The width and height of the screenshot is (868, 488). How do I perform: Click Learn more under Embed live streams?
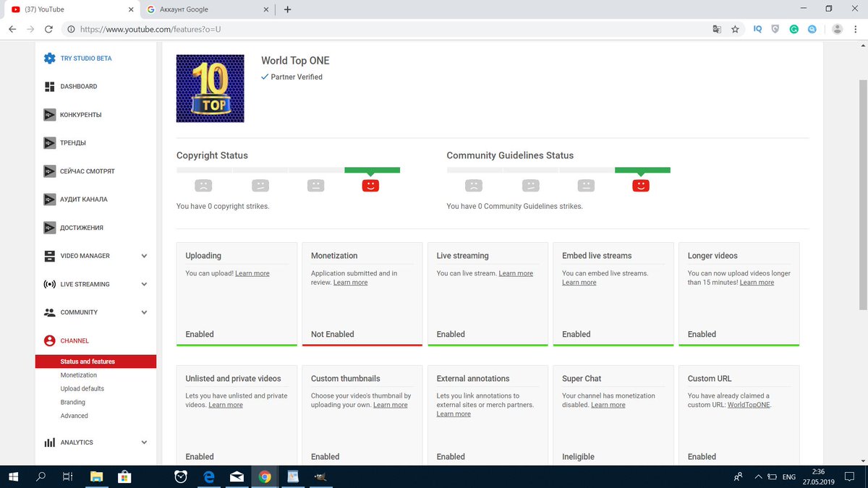(579, 283)
